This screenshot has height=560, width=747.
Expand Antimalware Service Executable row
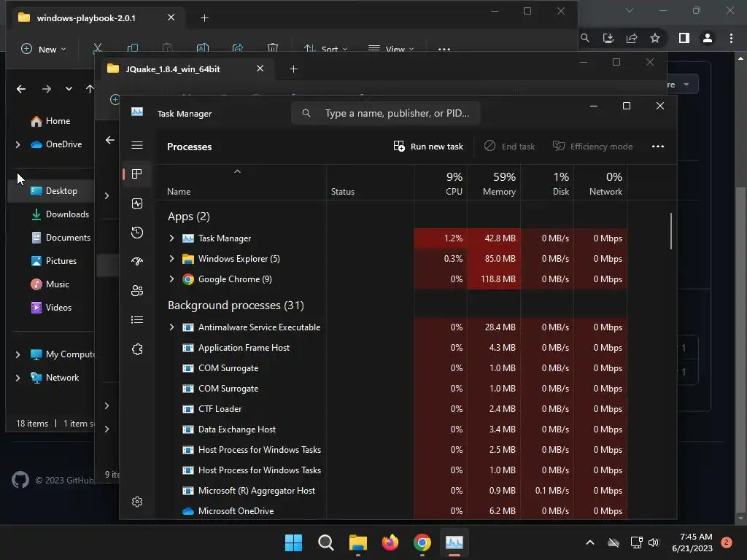click(x=172, y=327)
